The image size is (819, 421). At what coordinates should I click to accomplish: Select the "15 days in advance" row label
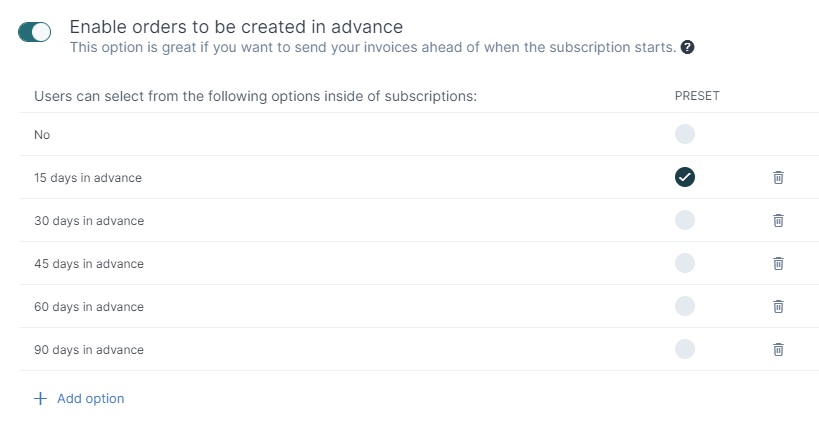point(88,178)
